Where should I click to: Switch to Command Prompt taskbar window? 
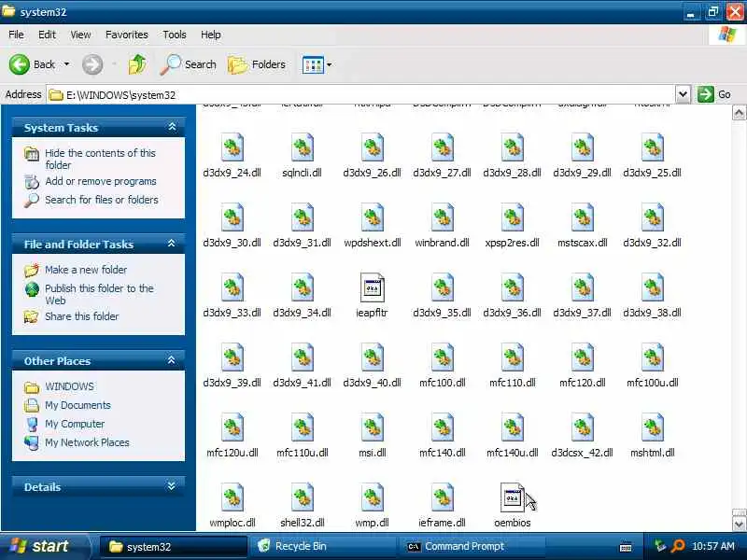click(472, 546)
